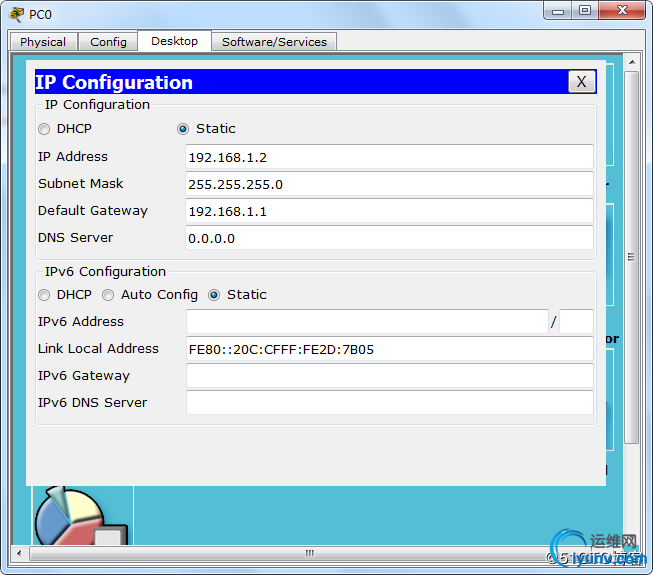Open the Software/Services tab

[x=274, y=42]
